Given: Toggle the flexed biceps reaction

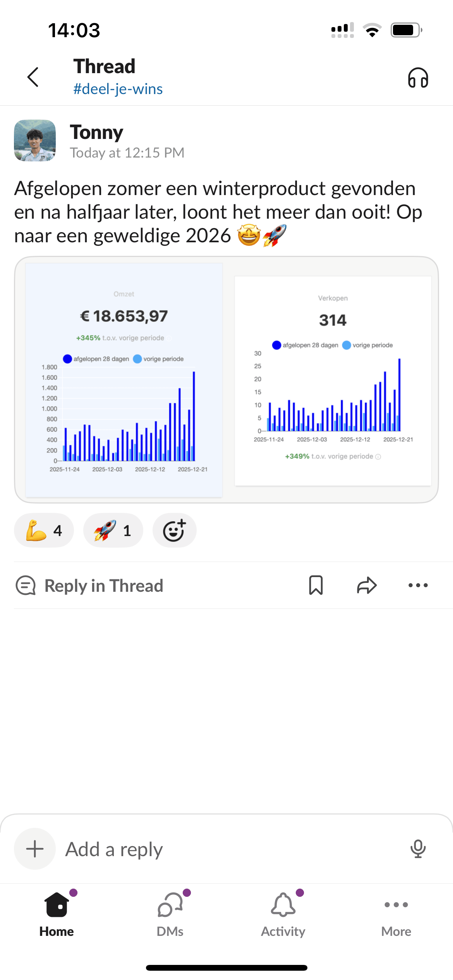Looking at the screenshot, I should (x=44, y=530).
